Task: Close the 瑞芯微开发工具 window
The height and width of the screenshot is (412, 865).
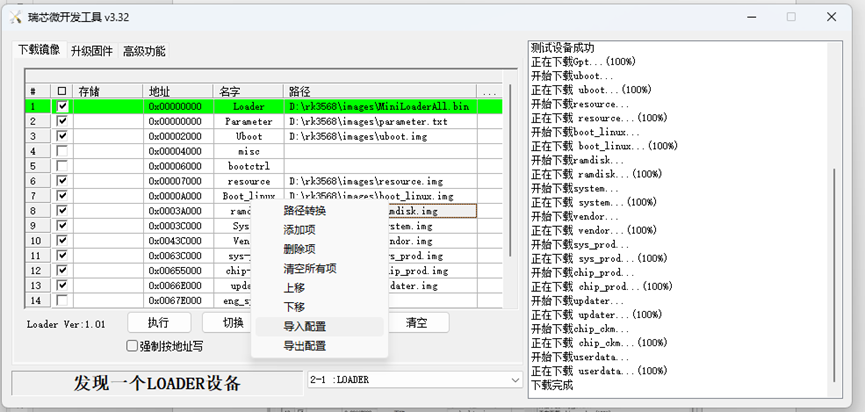Action: [x=831, y=17]
